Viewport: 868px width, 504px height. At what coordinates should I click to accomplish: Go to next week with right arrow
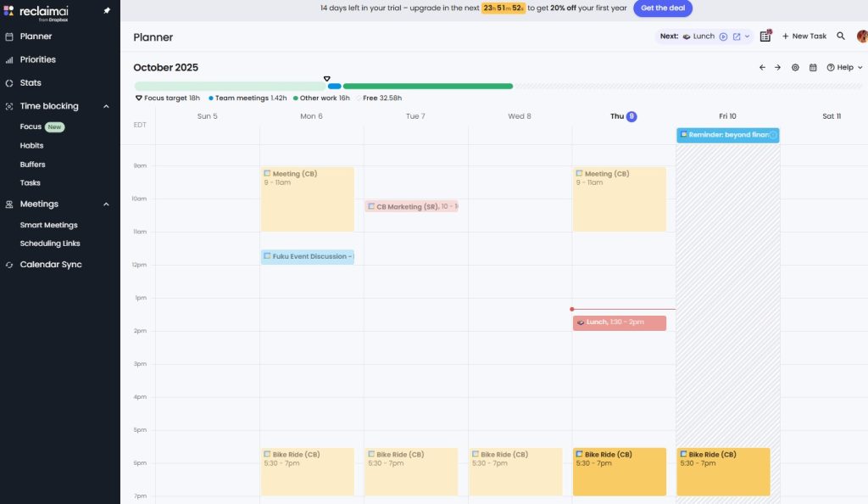click(x=777, y=68)
